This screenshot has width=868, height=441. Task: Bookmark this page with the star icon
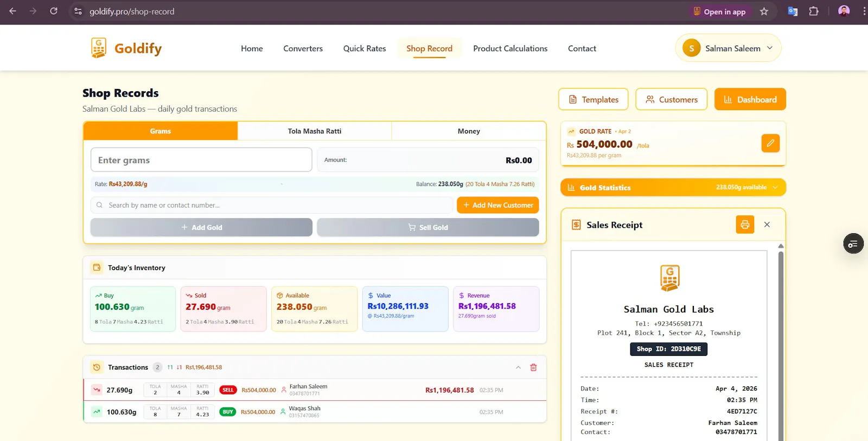(764, 11)
